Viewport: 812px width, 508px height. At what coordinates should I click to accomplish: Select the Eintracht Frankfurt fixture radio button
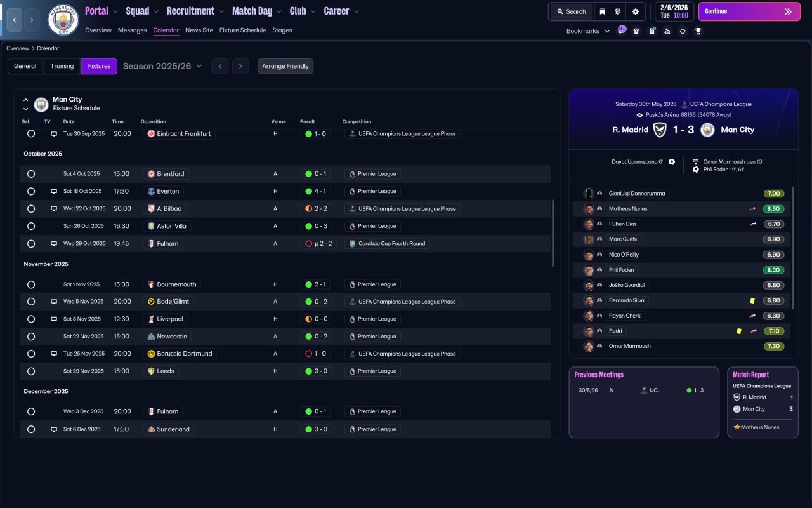tap(31, 134)
